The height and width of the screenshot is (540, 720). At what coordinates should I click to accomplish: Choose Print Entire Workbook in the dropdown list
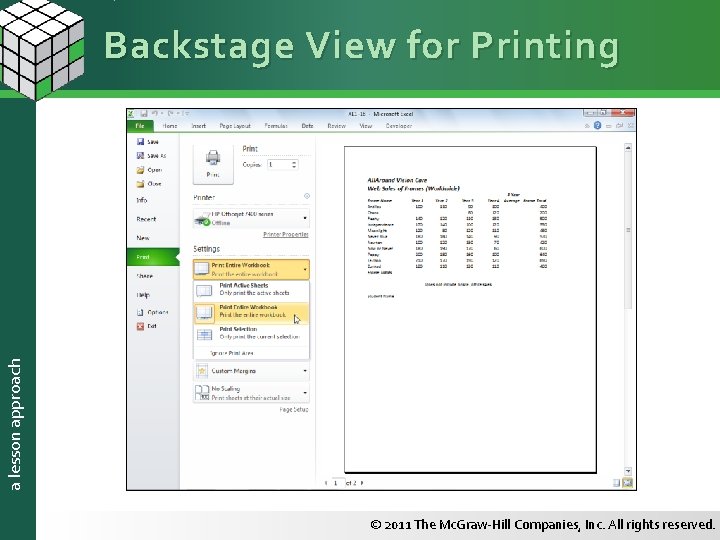251,312
